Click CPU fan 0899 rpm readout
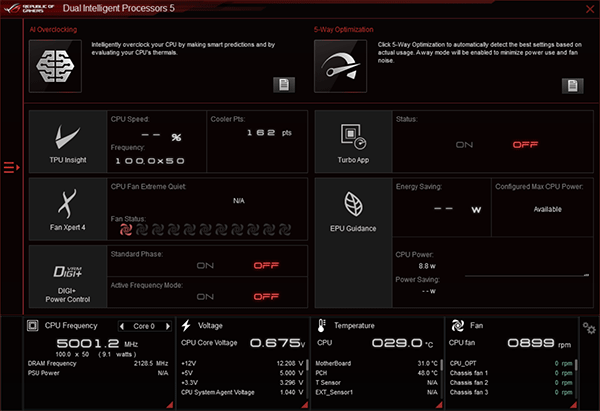The width and height of the screenshot is (600, 411). tap(539, 343)
